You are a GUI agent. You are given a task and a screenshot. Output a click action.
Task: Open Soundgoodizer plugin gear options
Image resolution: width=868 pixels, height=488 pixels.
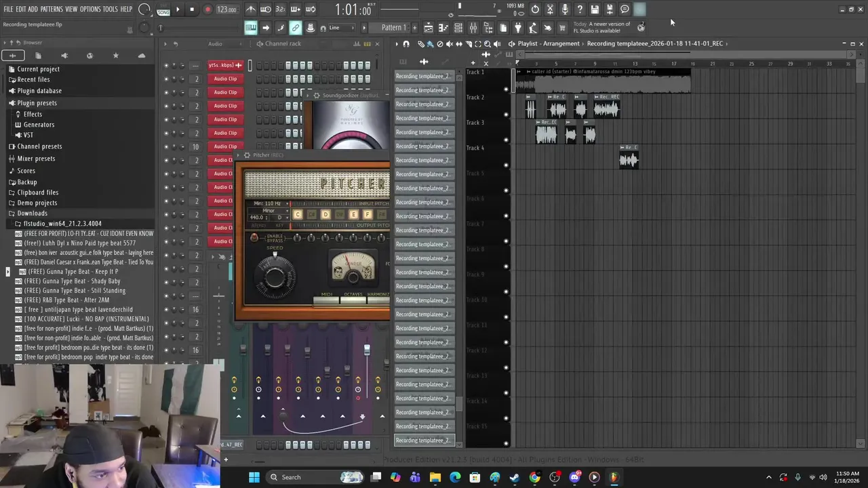(316, 96)
